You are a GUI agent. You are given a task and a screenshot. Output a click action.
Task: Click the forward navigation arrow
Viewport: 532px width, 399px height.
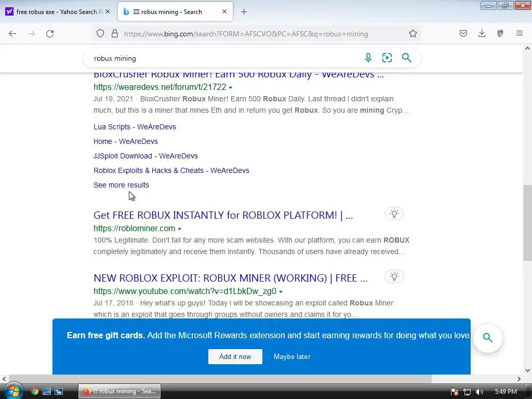(31, 34)
